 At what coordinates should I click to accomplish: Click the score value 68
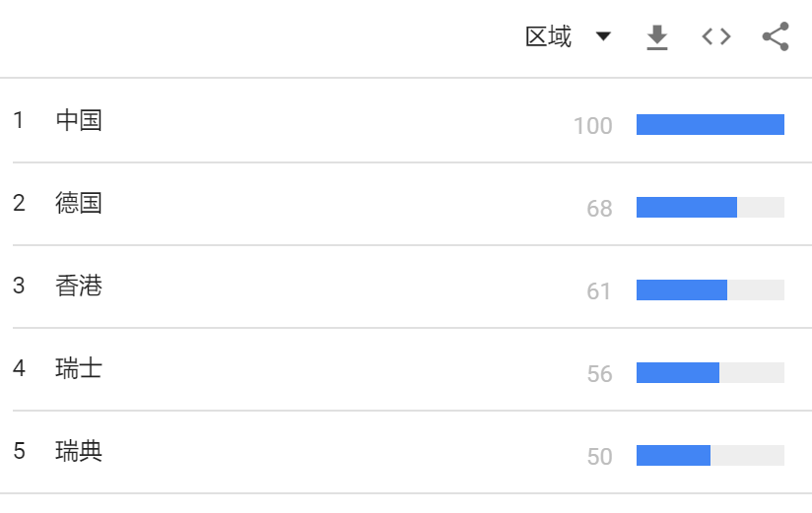click(x=600, y=209)
